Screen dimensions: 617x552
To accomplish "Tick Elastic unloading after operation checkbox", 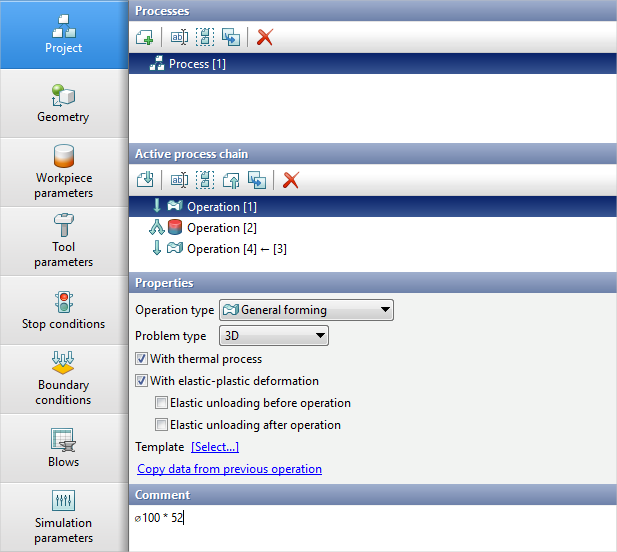I will coord(162,425).
